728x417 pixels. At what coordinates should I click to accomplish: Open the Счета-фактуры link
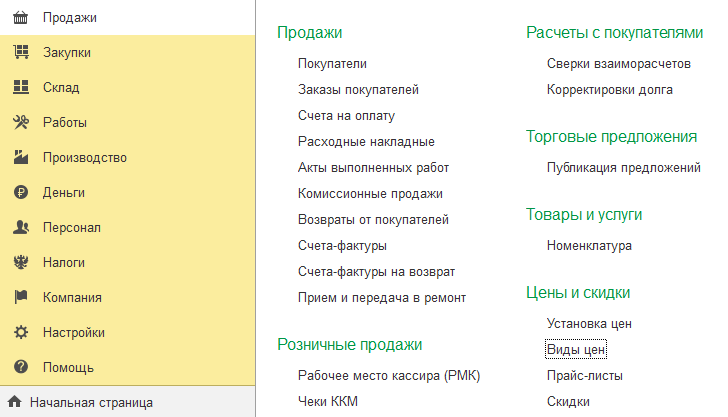pyautogui.click(x=342, y=246)
